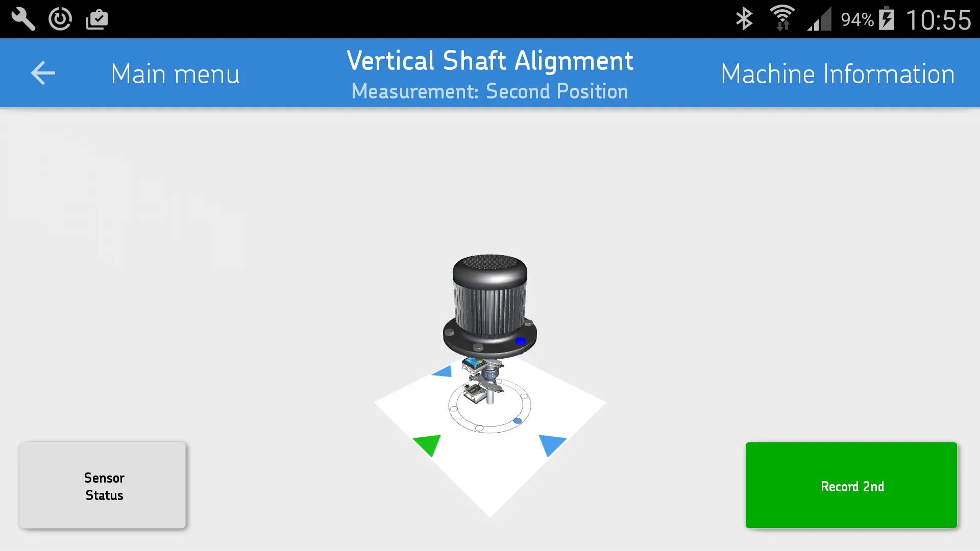Click the clipboard/job icon

(96, 19)
